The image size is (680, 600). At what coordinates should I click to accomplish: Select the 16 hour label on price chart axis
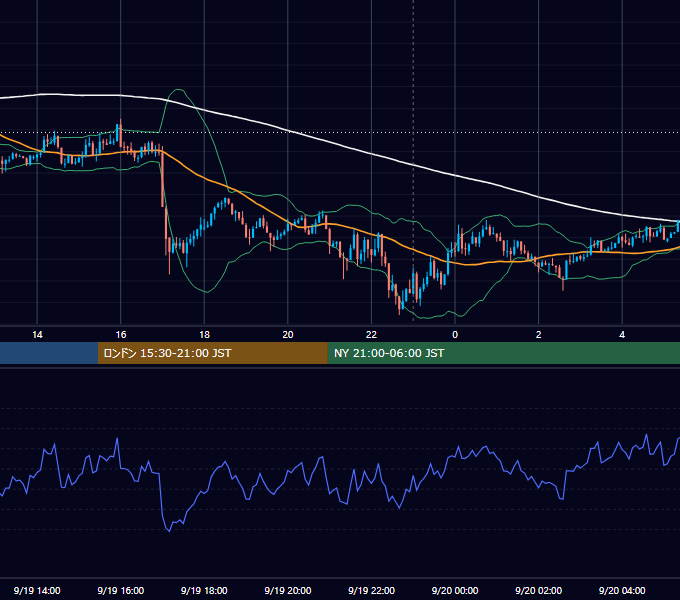pos(121,335)
